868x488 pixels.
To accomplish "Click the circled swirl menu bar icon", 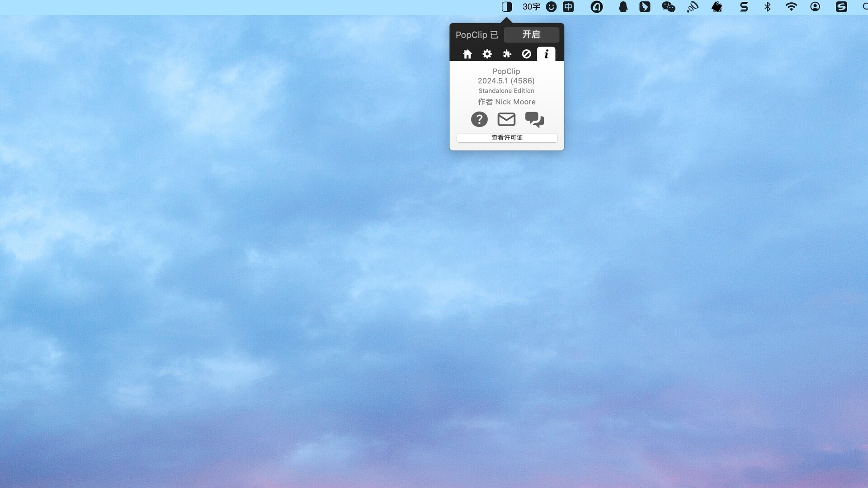I will 597,7.
